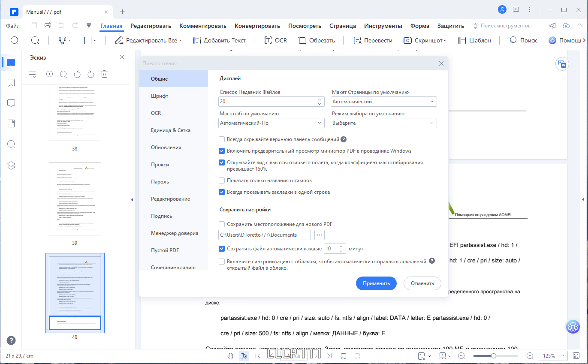The height and width of the screenshot is (364, 588).
Task: Click the Отменить button
Action: 422,283
